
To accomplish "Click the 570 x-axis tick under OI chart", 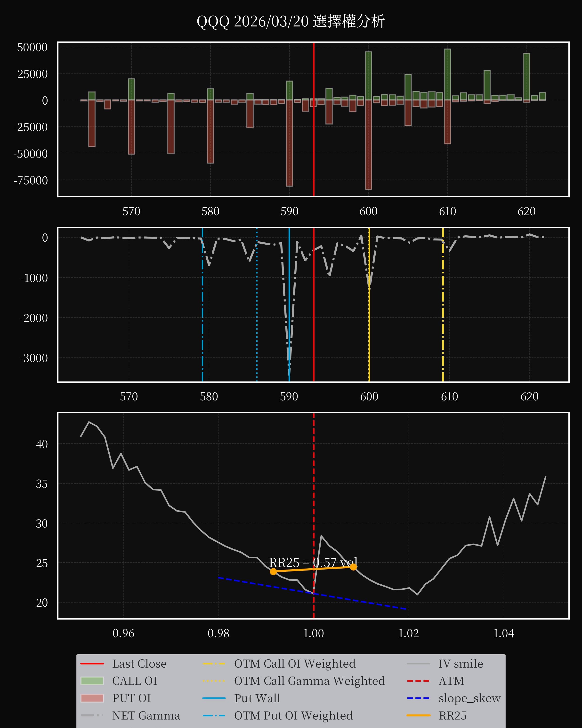I will click(131, 211).
